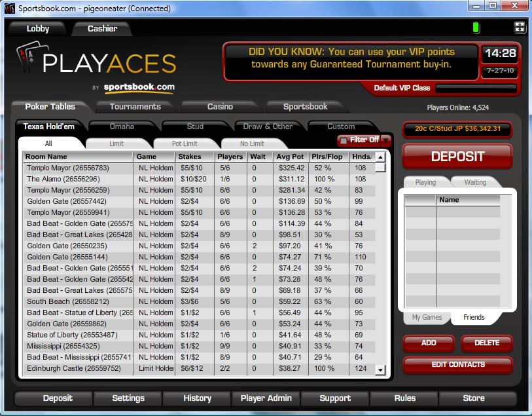Viewport: 532px width, 416px height.
Task: Show only Limit tables
Action: [x=116, y=143]
